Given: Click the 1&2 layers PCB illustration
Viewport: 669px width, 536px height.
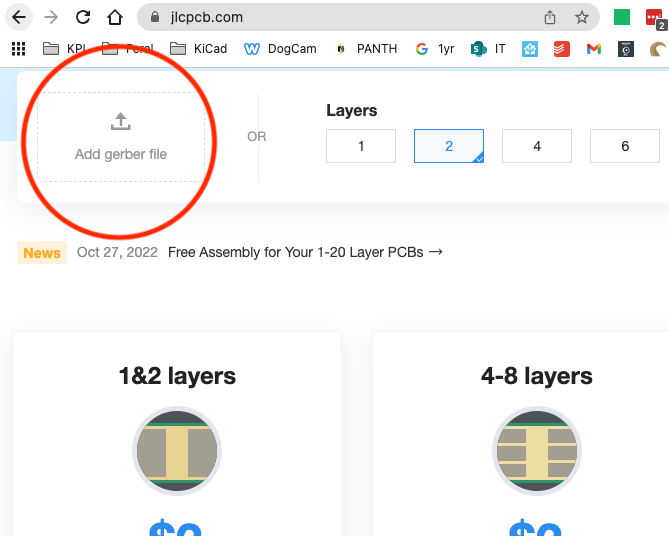Looking at the screenshot, I should (x=177, y=451).
